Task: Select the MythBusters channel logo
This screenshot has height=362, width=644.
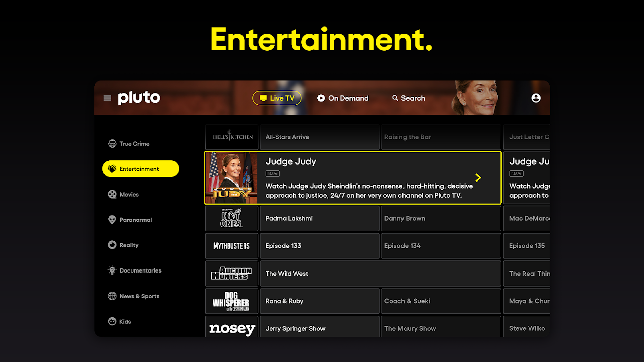Action: pyautogui.click(x=232, y=246)
